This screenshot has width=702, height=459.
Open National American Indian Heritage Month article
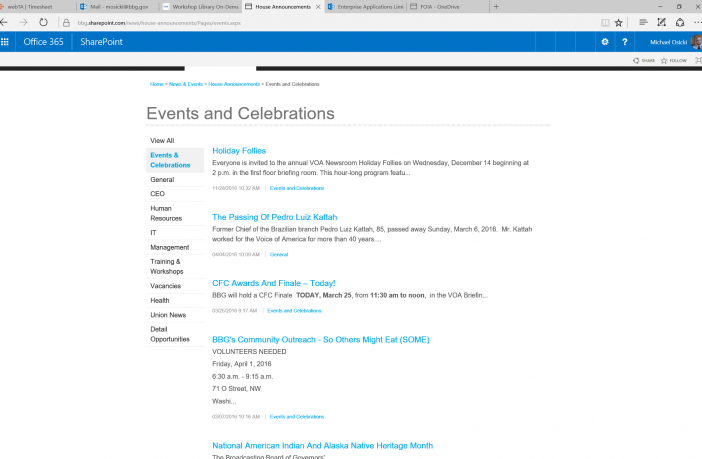(x=322, y=446)
